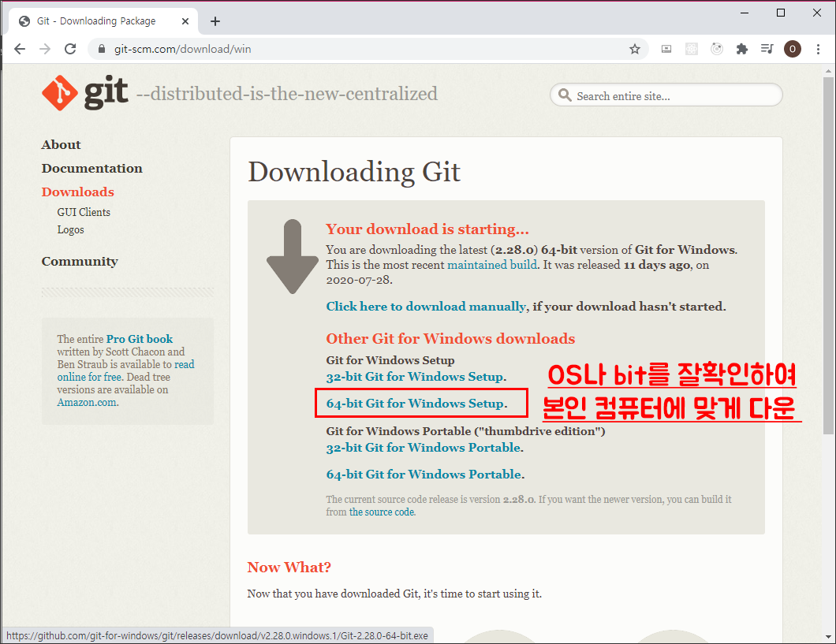Click the distributed-is-the-new-centralized tagline
The height and width of the screenshot is (644, 836).
click(x=287, y=94)
